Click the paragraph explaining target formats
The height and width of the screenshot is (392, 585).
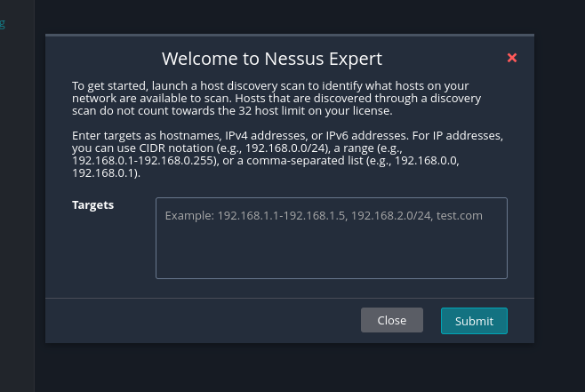287,154
